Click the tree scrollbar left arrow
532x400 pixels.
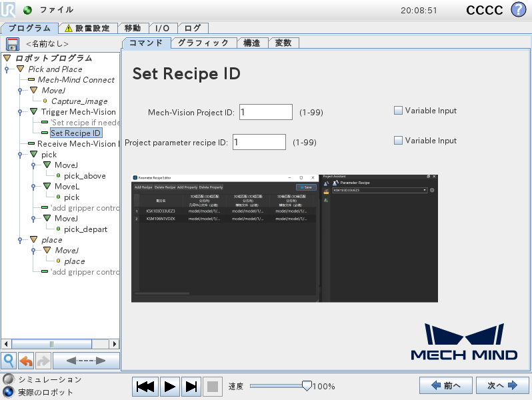tap(6, 344)
